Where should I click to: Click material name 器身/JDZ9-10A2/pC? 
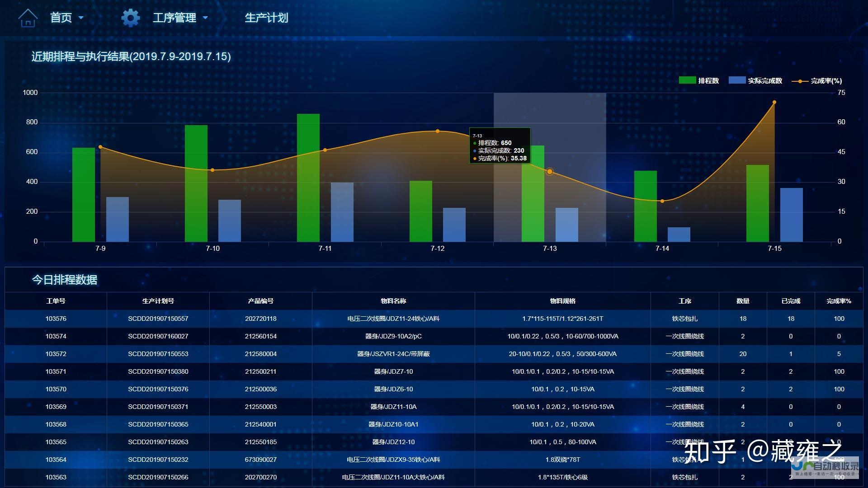pyautogui.click(x=393, y=336)
